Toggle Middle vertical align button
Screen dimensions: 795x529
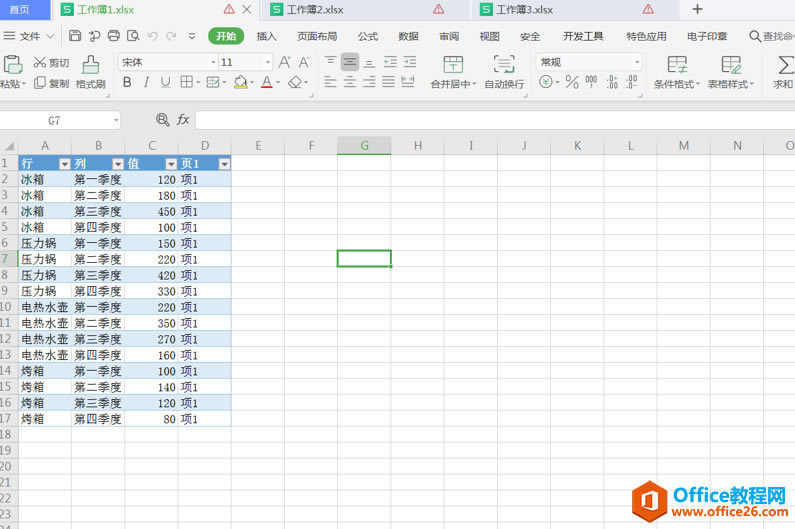tap(349, 62)
